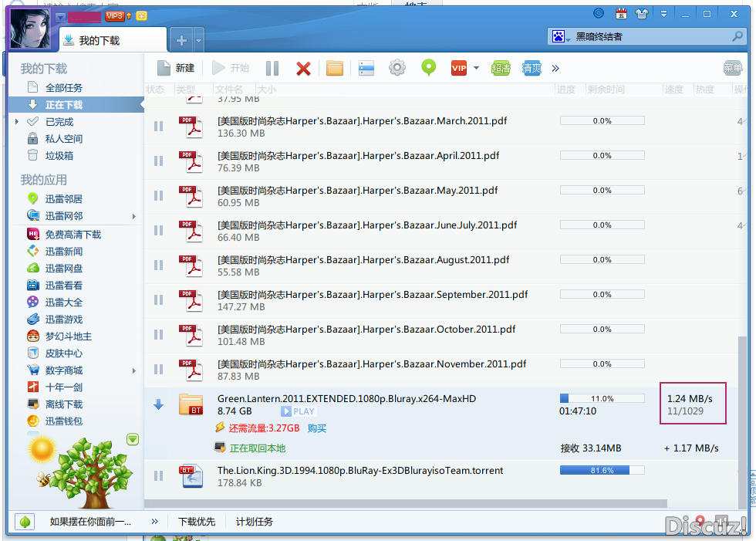This screenshot has height=541, width=756.
Task: Click the green location pin toolbar icon
Action: tap(429, 68)
